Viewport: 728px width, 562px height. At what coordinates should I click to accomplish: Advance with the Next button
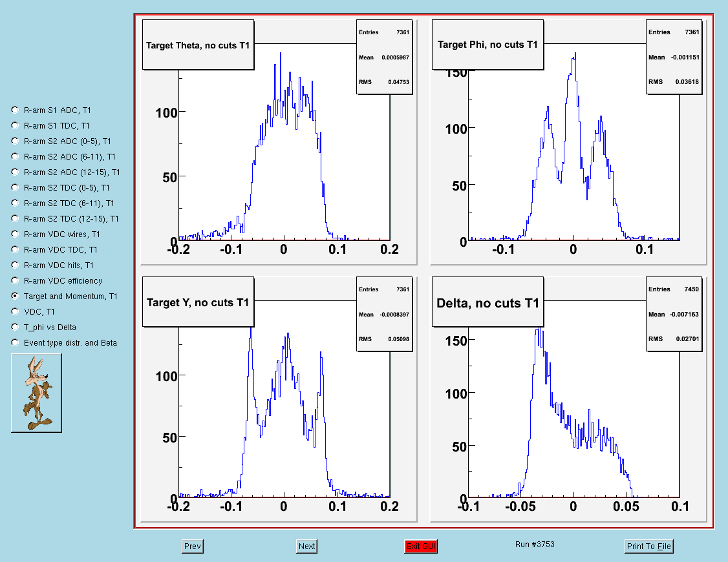click(307, 546)
